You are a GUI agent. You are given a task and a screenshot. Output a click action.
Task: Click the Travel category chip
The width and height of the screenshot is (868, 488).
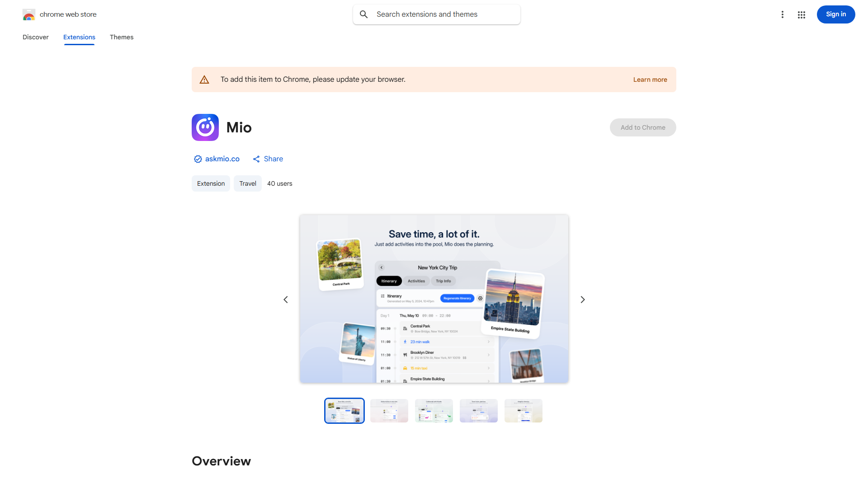pyautogui.click(x=247, y=183)
